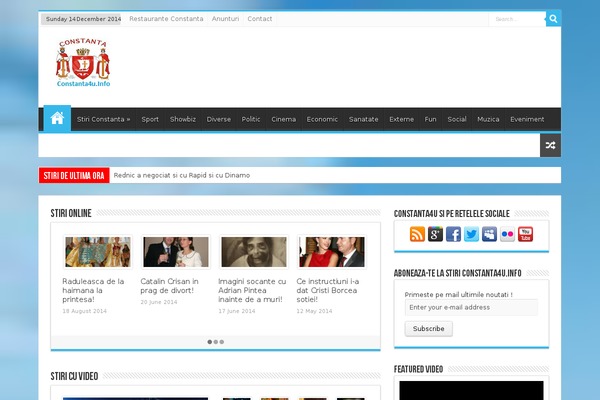The width and height of the screenshot is (600, 400).
Task: Open the Sanatate menu item
Action: (x=364, y=119)
